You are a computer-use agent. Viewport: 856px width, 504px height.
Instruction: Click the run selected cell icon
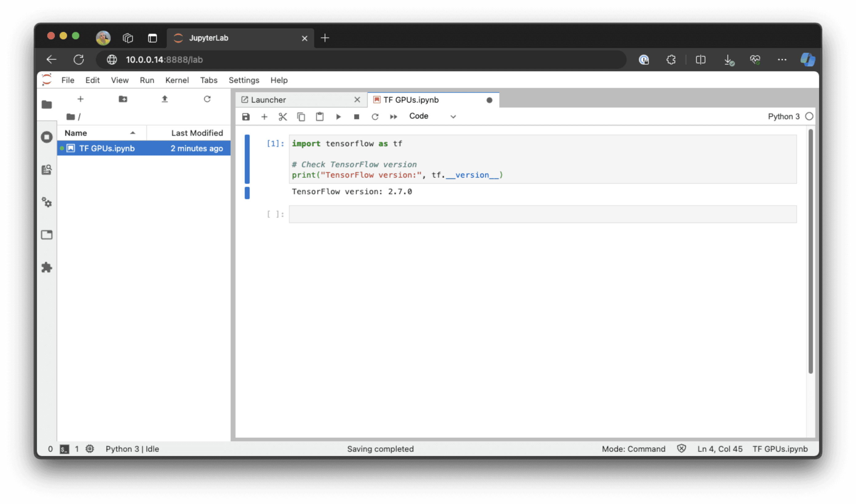click(339, 116)
